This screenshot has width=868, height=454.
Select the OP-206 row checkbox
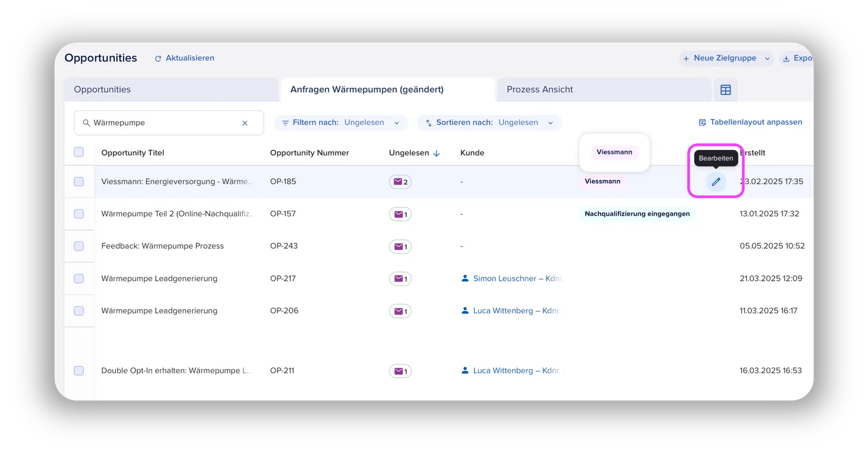[79, 311]
